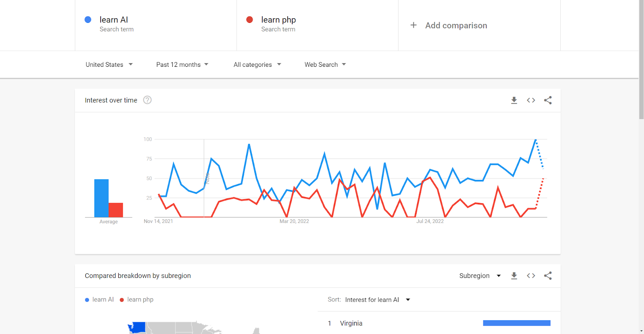Viewport: 644px width, 334px height.
Task: Click the blue learn AI color dot
Action: 88,20
